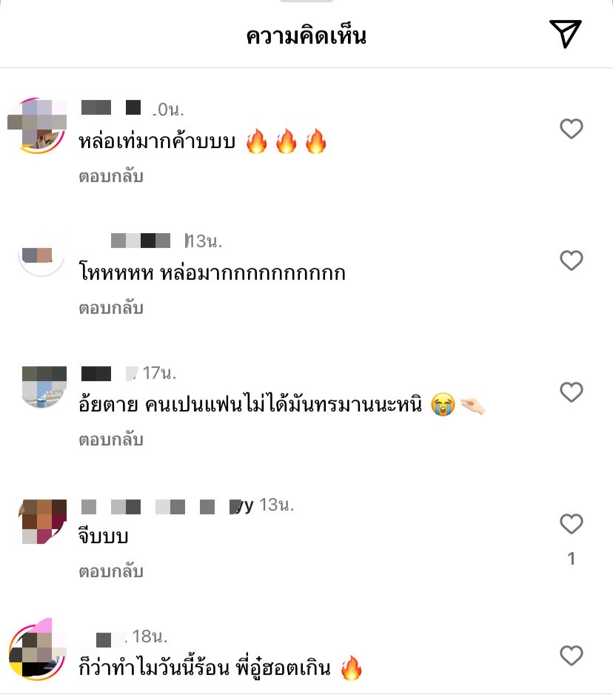Tap the drag handle at sheet top

point(306,1)
